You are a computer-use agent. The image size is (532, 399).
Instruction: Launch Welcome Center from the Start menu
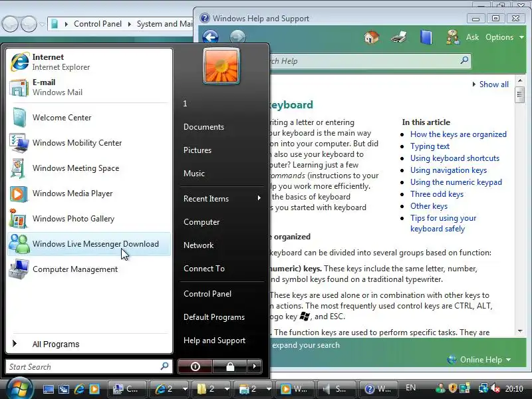click(x=89, y=118)
